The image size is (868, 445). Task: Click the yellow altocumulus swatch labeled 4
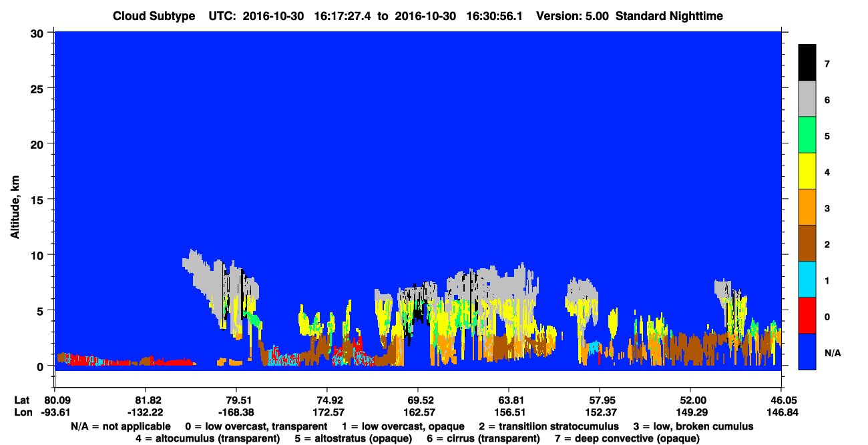pyautogui.click(x=807, y=171)
